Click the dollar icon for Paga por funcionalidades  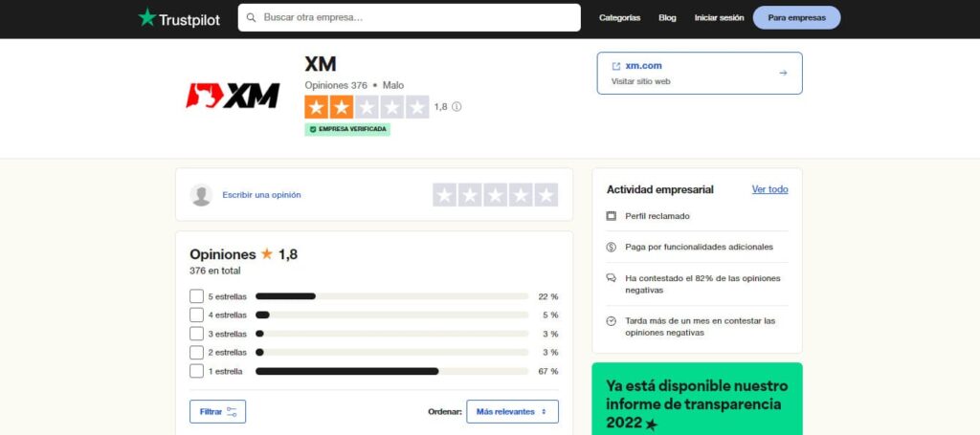tap(612, 248)
